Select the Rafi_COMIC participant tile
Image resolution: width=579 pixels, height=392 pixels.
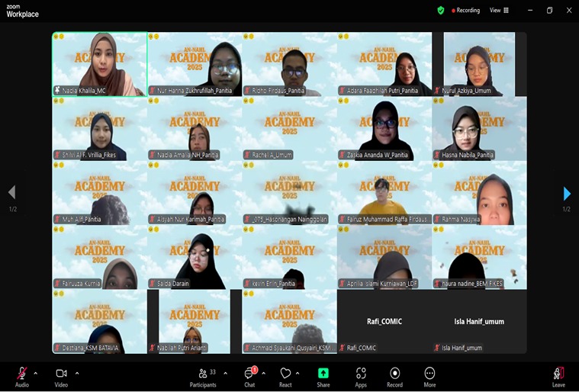point(384,321)
